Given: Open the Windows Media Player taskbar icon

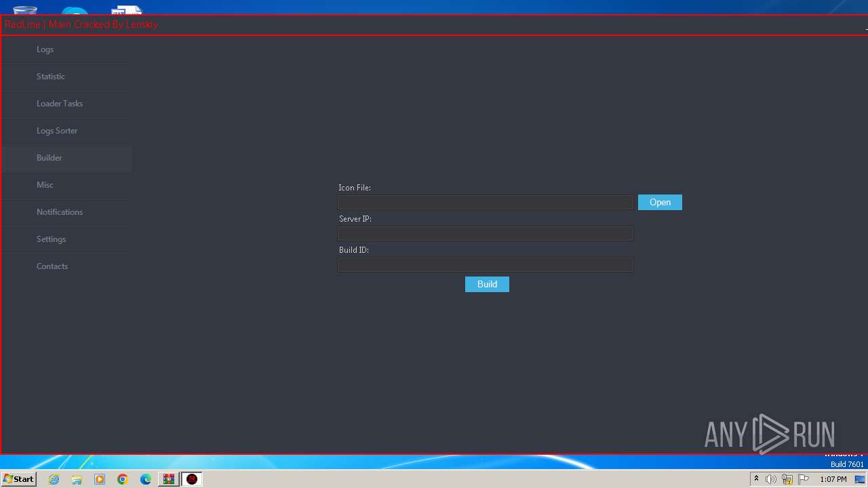Looking at the screenshot, I should coord(100,479).
